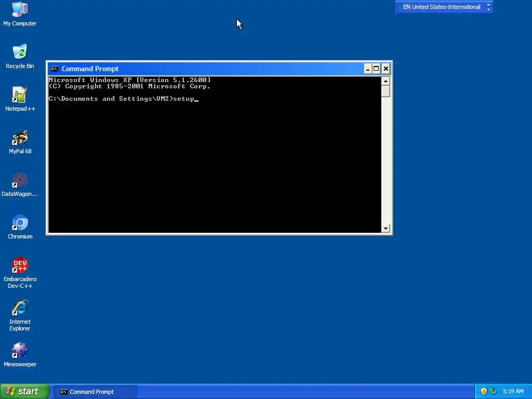Close the Command Prompt window
This screenshot has height=399, width=532.
[x=386, y=69]
